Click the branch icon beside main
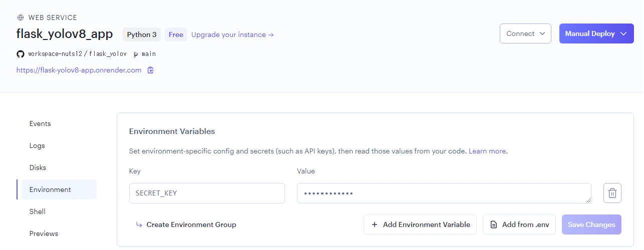The height and width of the screenshot is (250, 644). pyautogui.click(x=136, y=54)
